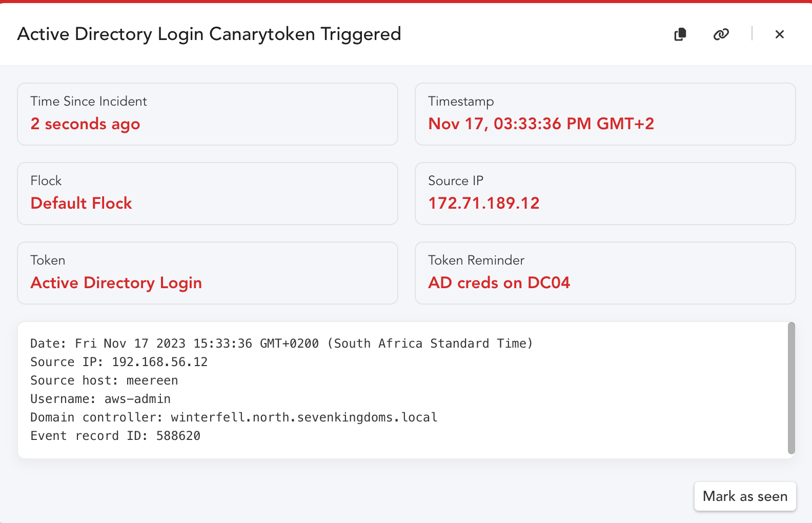This screenshot has height=523, width=812.
Task: Click the Flock card label
Action: pos(46,181)
